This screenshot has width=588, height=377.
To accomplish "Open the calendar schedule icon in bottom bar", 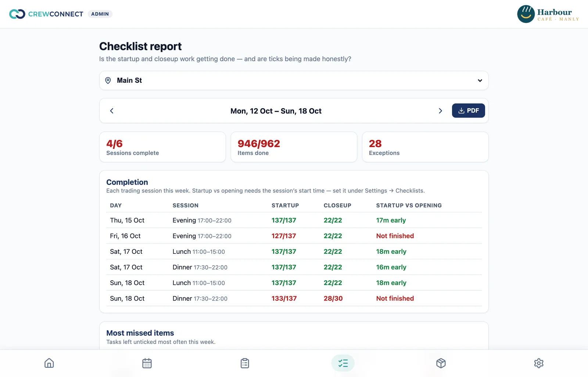I will [147, 363].
